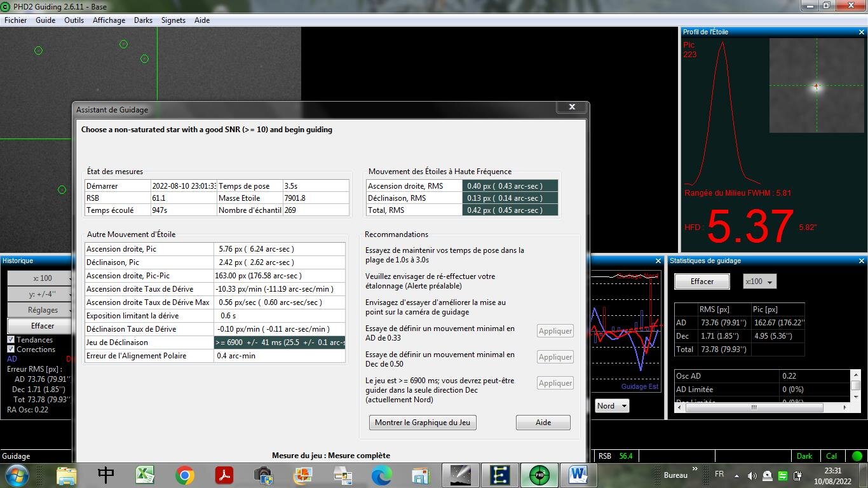Switch to Microsoft Word in the taskbar
This screenshot has height=488, width=868.
click(579, 475)
